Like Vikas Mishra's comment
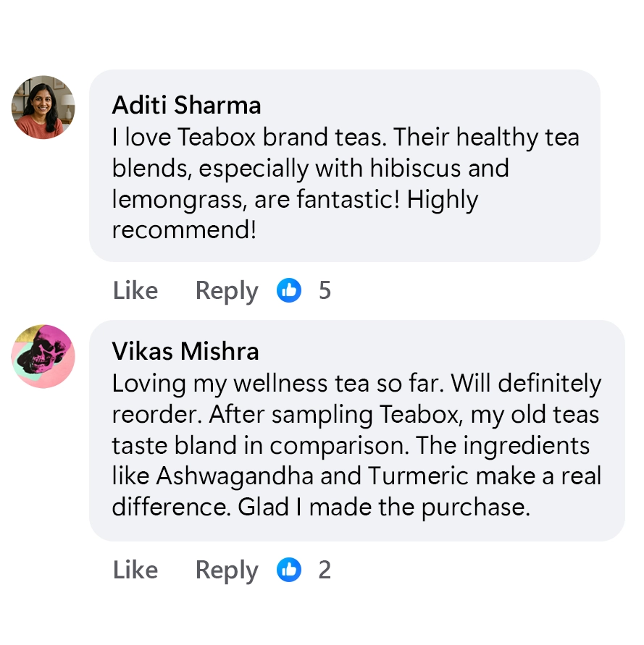The width and height of the screenshot is (644, 645). pos(135,570)
